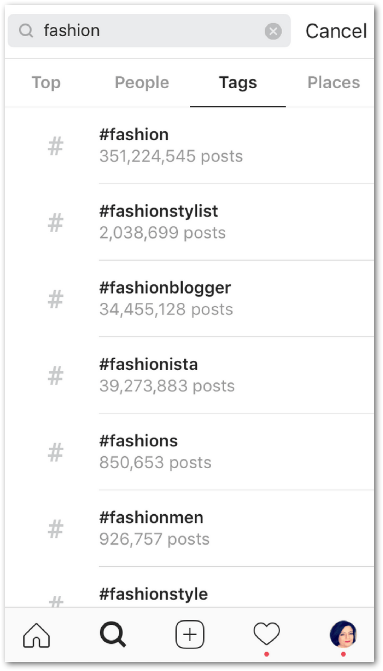
Task: Tap the Search magnifier in bottom bar
Action: [x=113, y=635]
